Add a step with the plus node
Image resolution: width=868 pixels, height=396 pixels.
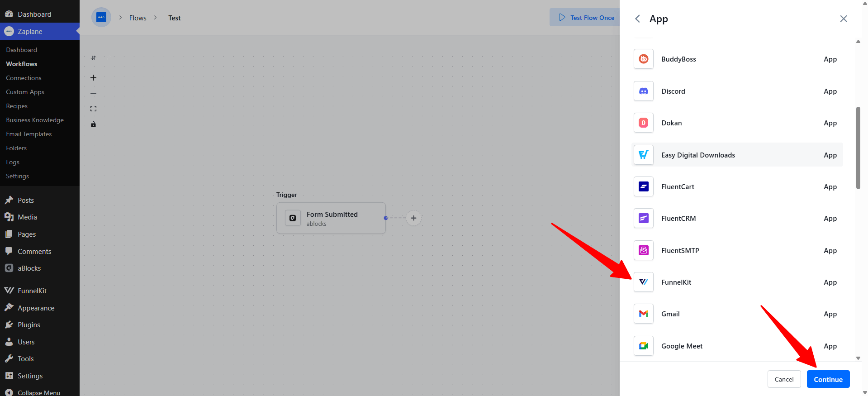413,218
